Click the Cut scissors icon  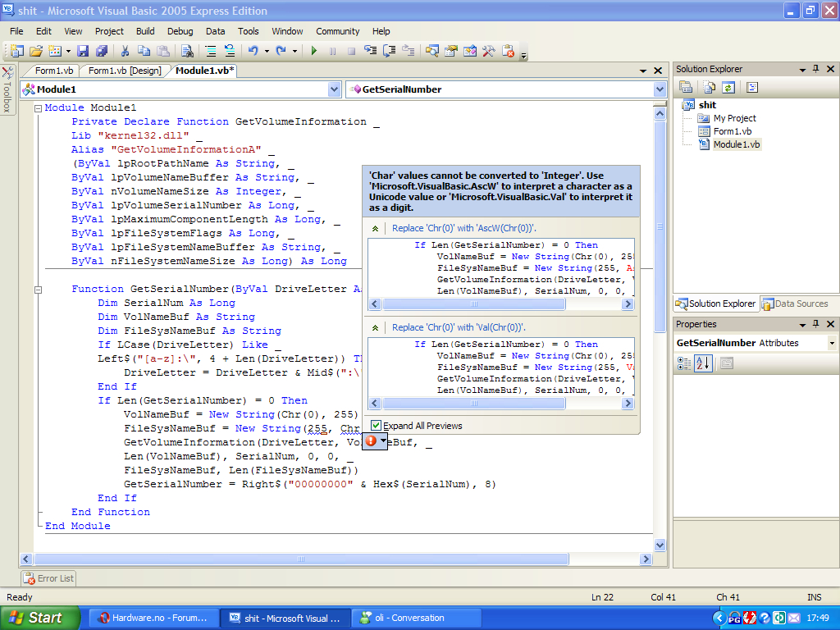(x=125, y=51)
